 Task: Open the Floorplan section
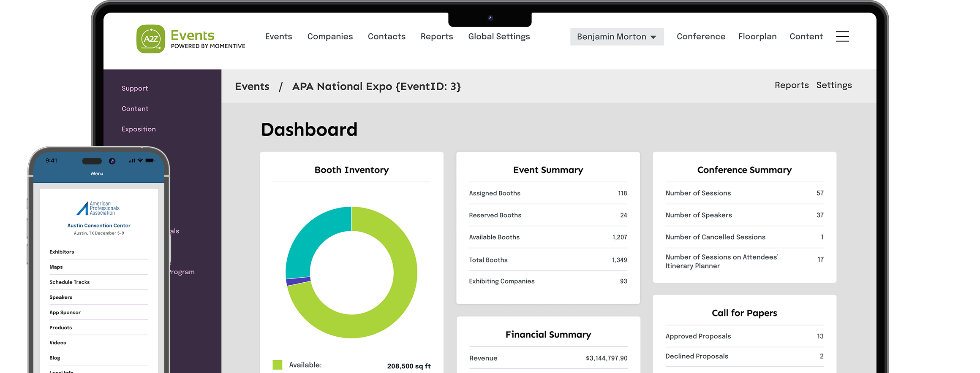coord(757,37)
